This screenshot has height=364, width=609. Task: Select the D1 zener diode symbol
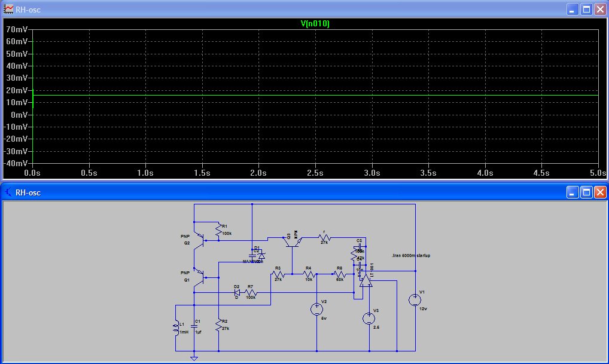[x=262, y=256]
